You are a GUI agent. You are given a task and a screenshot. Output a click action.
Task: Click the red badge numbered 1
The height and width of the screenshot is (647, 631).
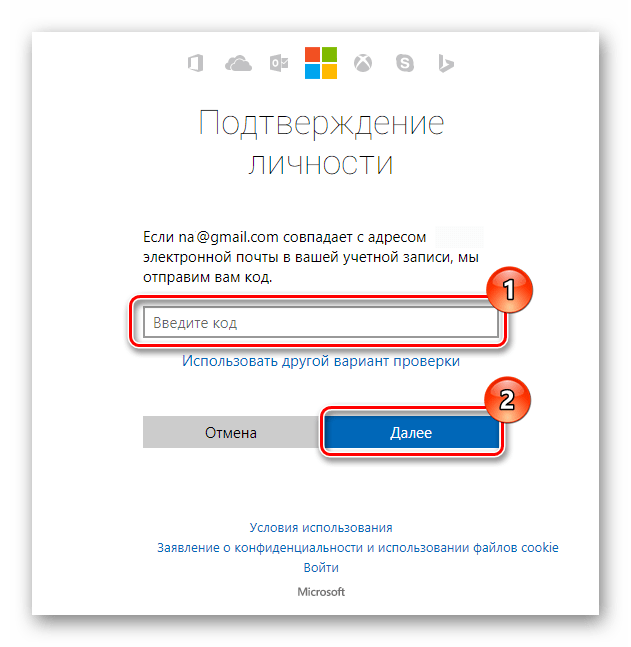(x=509, y=290)
